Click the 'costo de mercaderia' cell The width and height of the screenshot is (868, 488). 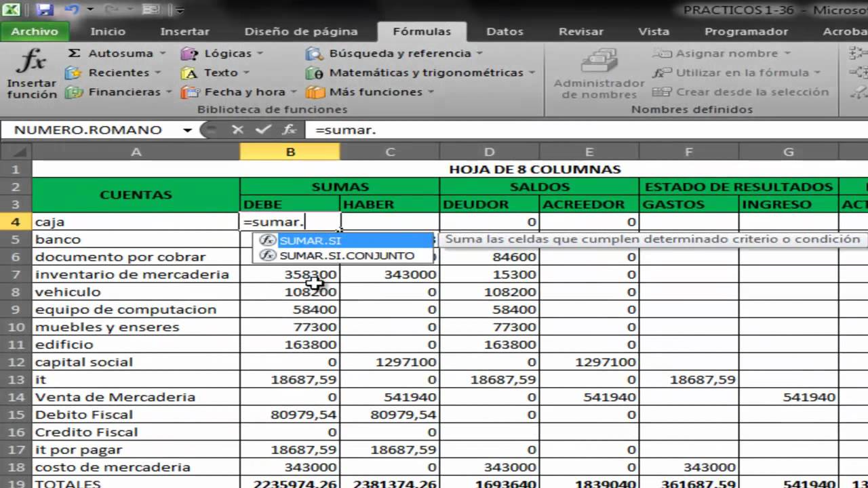(x=136, y=467)
